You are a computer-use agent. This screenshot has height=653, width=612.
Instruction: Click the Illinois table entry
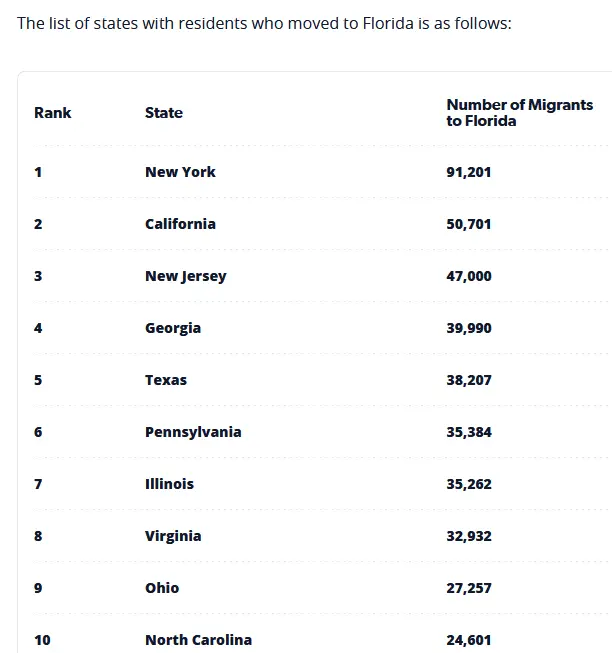169,484
